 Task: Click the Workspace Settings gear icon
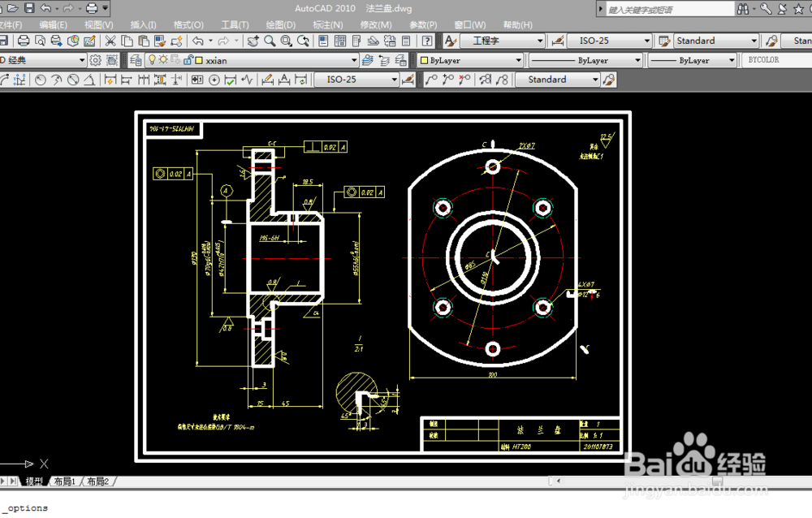[95, 61]
